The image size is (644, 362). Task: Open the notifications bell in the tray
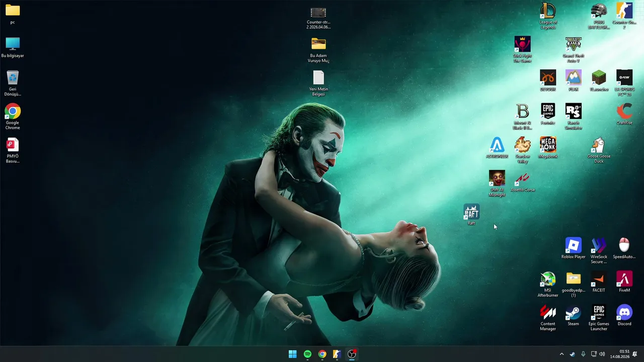point(635,354)
